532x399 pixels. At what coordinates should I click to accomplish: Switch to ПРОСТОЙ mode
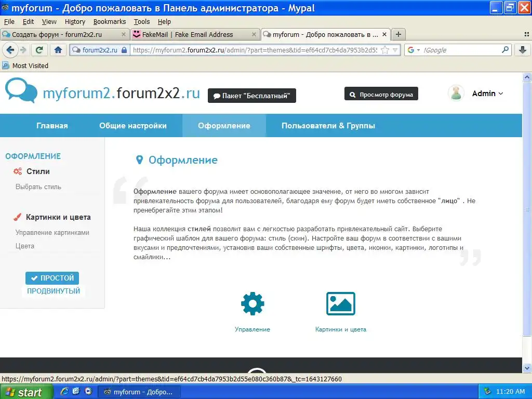[52, 278]
